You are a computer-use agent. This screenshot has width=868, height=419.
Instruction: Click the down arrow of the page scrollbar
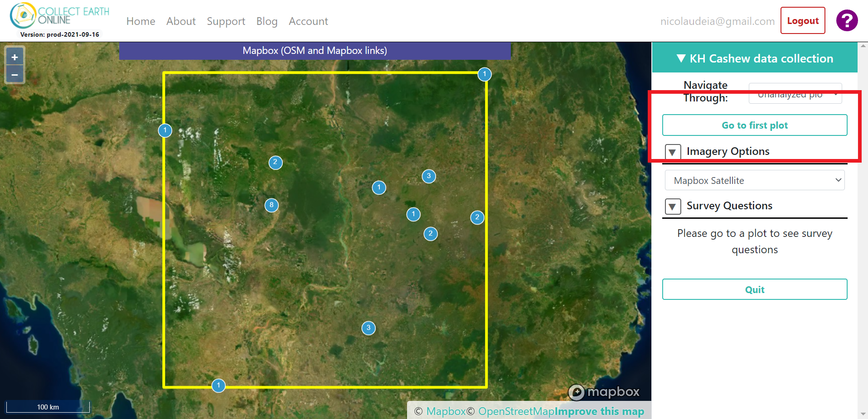point(863,414)
